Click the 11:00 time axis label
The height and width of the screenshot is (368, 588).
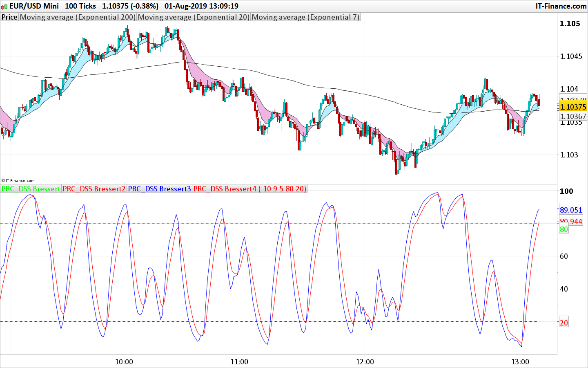click(239, 361)
